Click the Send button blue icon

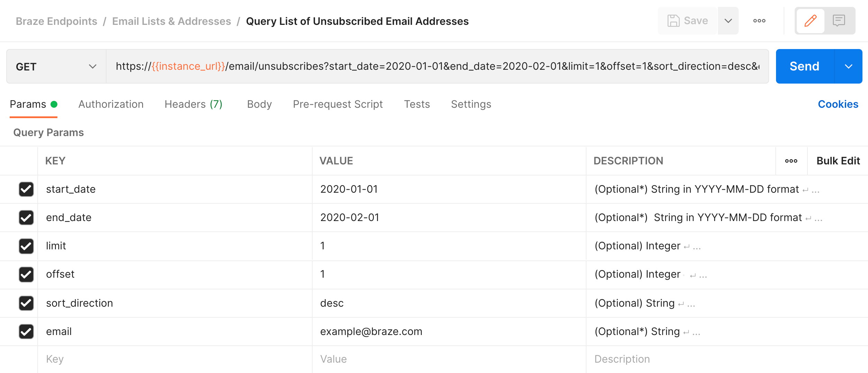(x=804, y=66)
